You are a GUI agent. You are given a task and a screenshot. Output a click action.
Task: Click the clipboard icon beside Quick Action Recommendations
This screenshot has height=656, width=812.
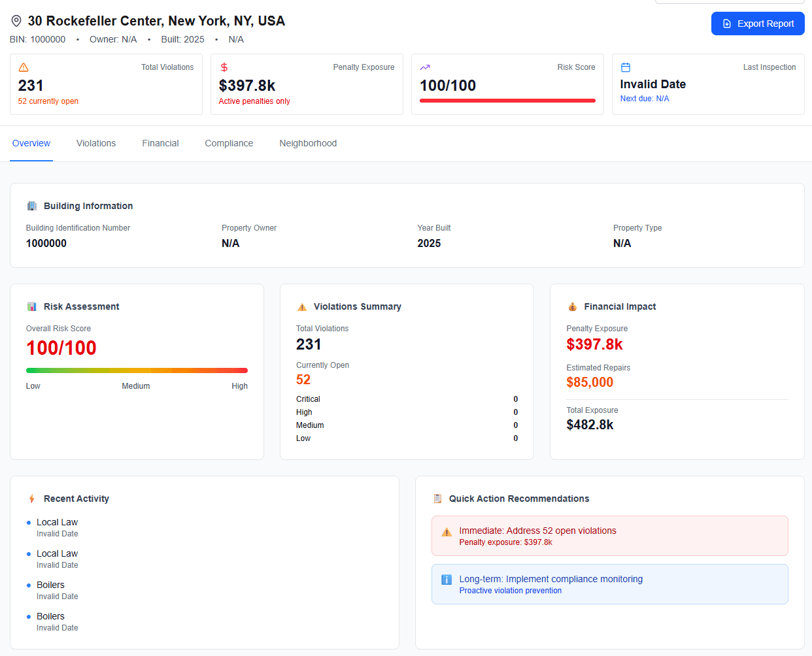coord(437,499)
